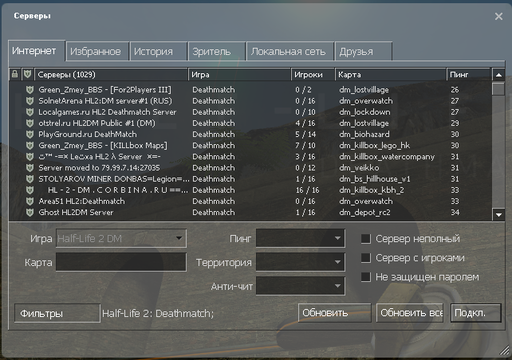Open the Пинг filter dropdown
Image resolution: width=512 pixels, height=360 pixels.
[300, 238]
